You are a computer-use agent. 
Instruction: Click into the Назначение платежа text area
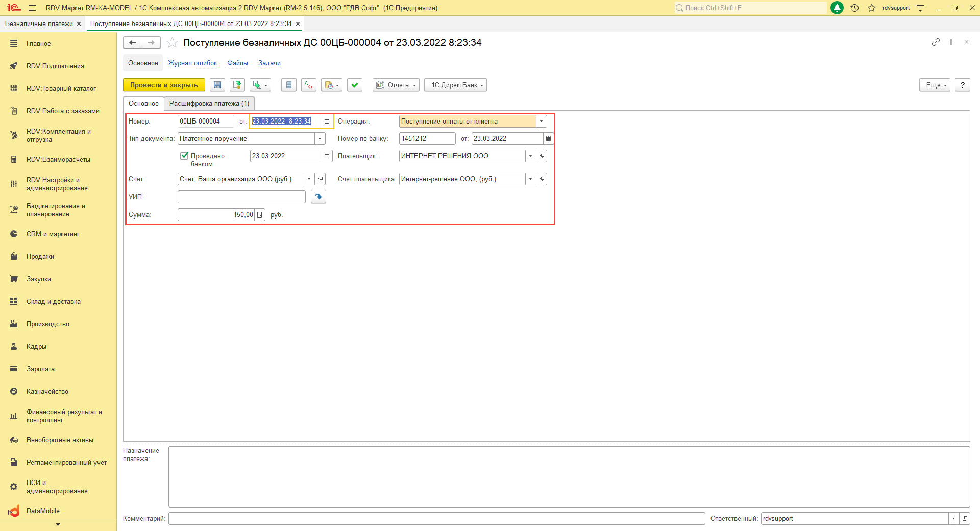click(569, 476)
